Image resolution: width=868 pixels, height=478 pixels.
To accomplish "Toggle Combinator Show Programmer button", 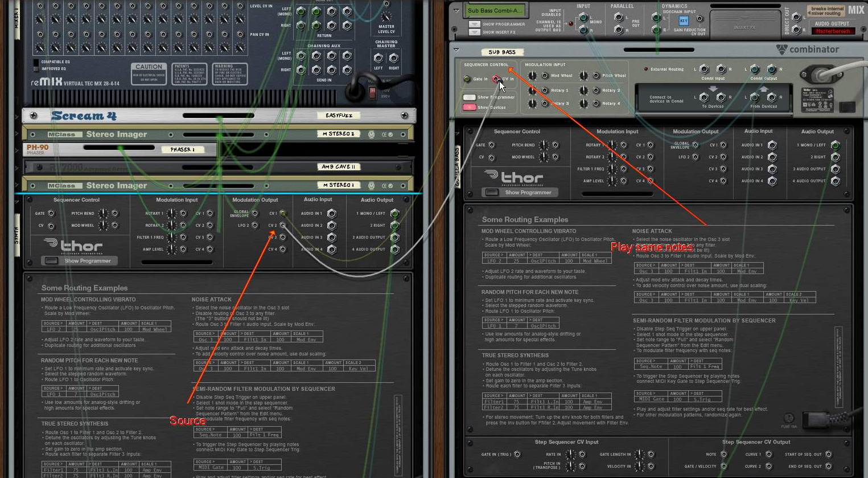I will click(x=469, y=97).
